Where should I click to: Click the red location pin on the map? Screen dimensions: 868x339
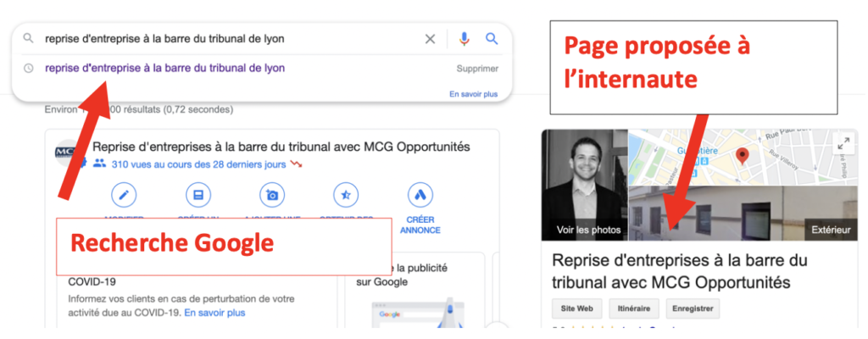(743, 156)
